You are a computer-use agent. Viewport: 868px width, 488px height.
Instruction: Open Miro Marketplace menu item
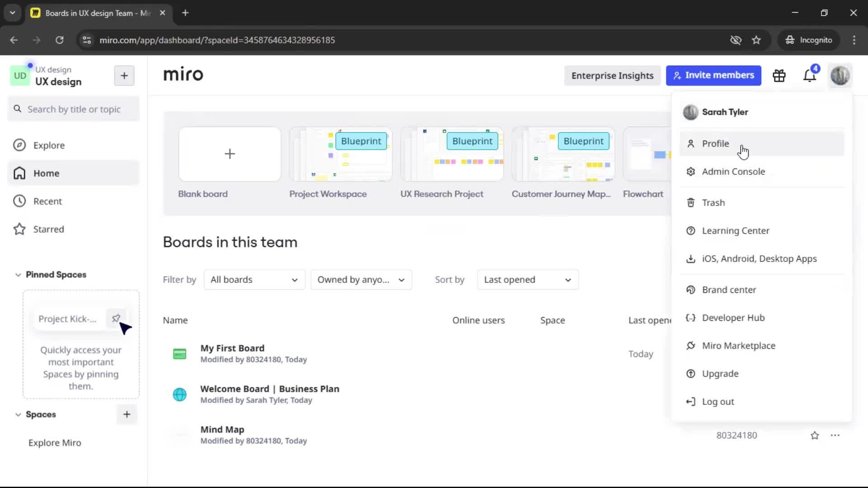click(762, 346)
